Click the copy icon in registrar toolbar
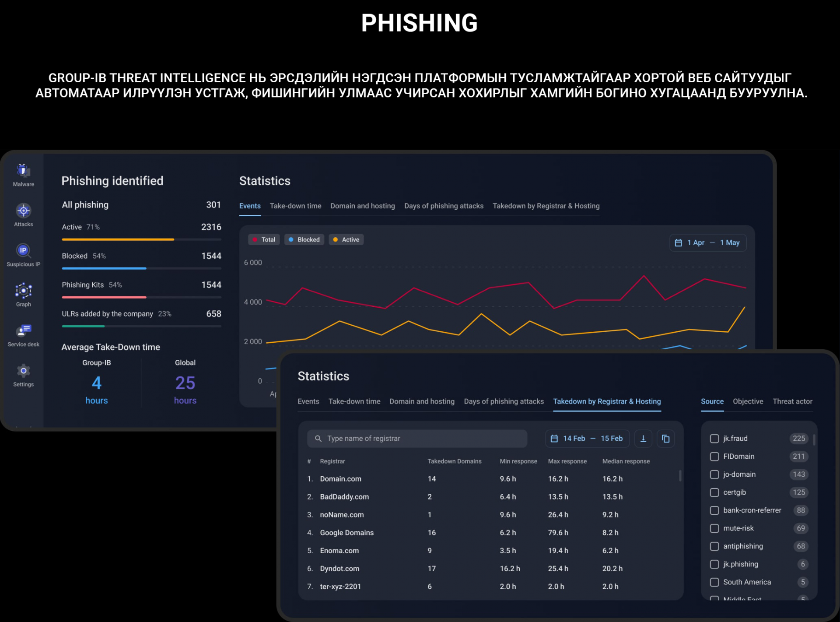The width and height of the screenshot is (840, 622). [x=665, y=439]
